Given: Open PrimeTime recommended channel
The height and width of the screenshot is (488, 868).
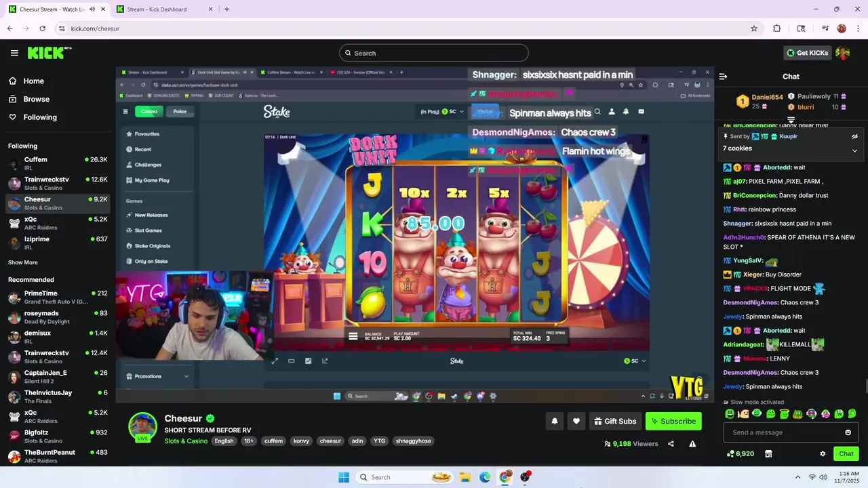Looking at the screenshot, I should 58,297.
